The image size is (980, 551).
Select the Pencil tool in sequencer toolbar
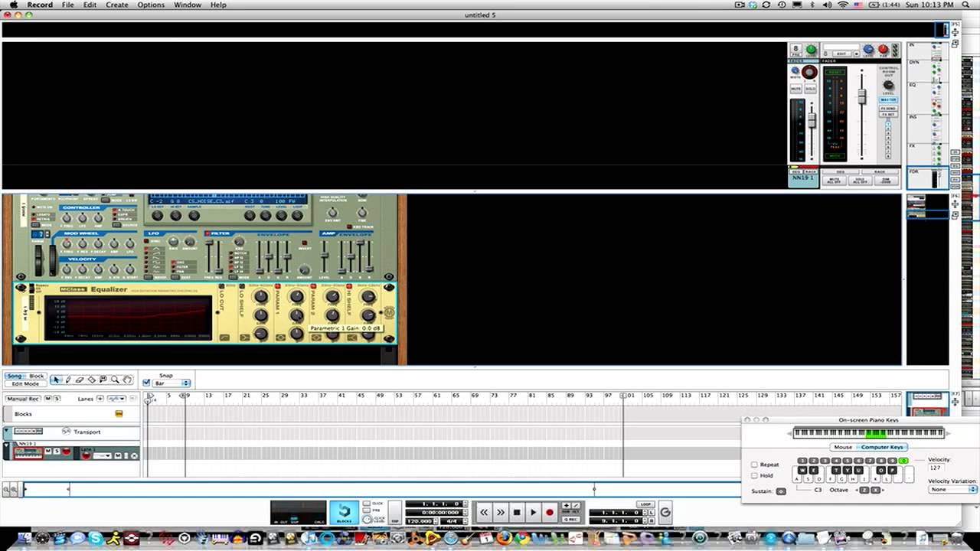[x=67, y=380]
